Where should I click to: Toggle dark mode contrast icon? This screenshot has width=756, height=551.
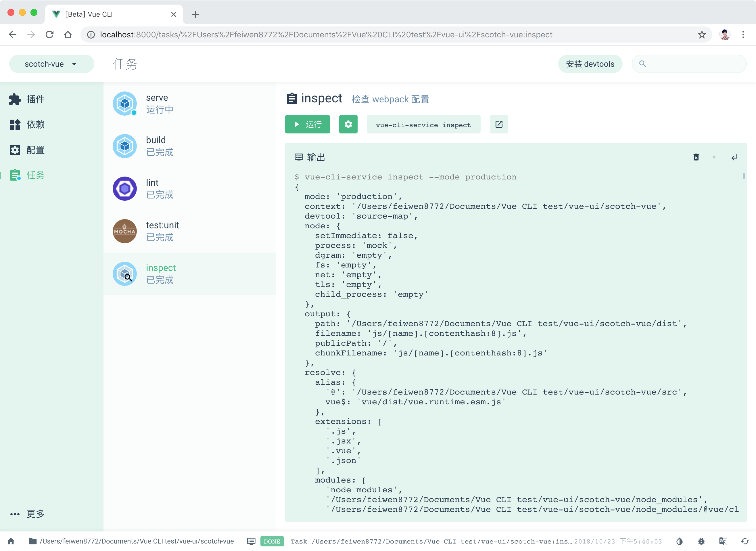[679, 541]
